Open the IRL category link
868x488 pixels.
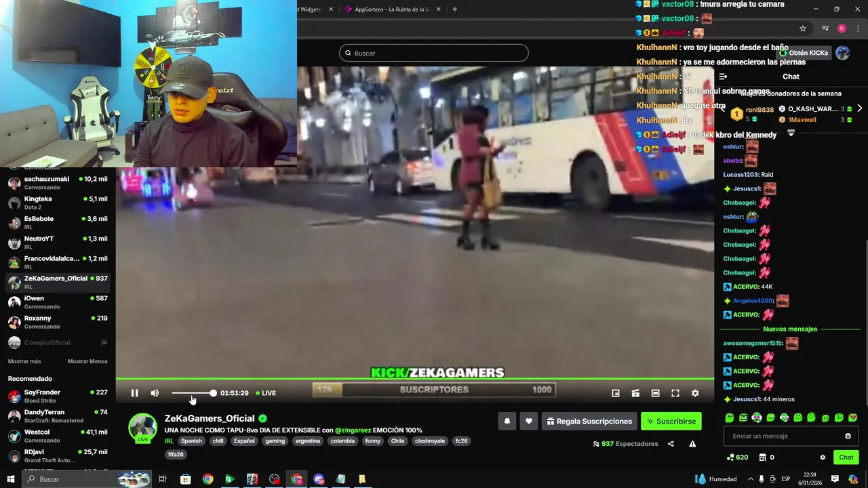[x=169, y=441]
